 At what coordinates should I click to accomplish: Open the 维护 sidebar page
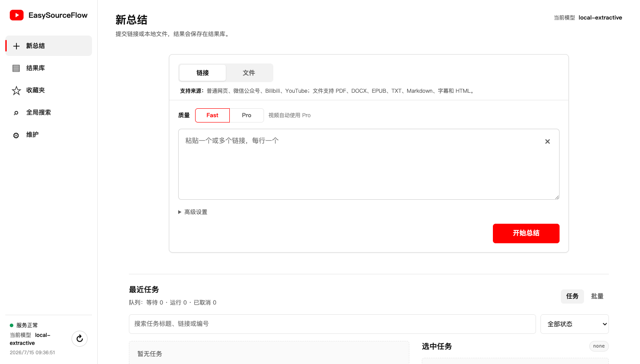(x=48, y=135)
